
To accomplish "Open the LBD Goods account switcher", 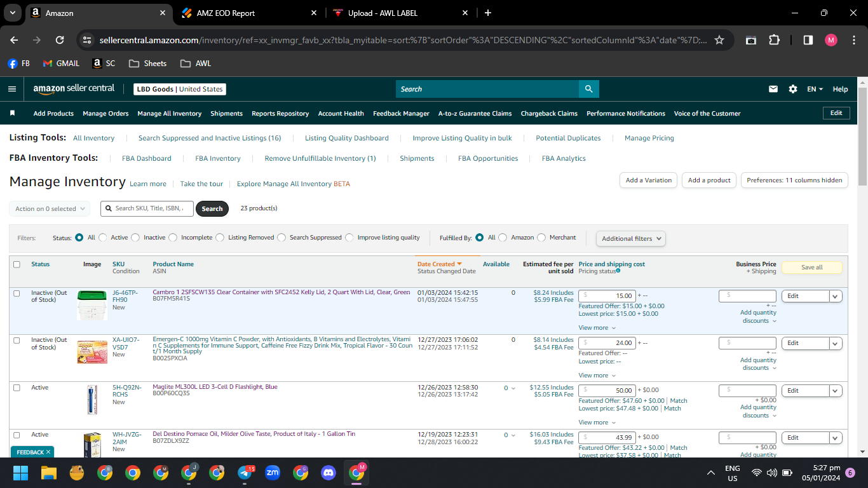I will pyautogui.click(x=180, y=89).
